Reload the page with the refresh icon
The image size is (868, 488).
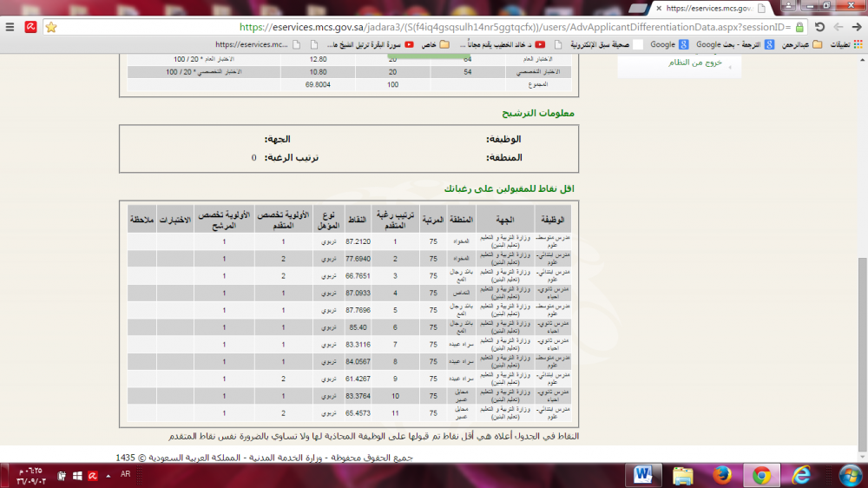(x=820, y=27)
